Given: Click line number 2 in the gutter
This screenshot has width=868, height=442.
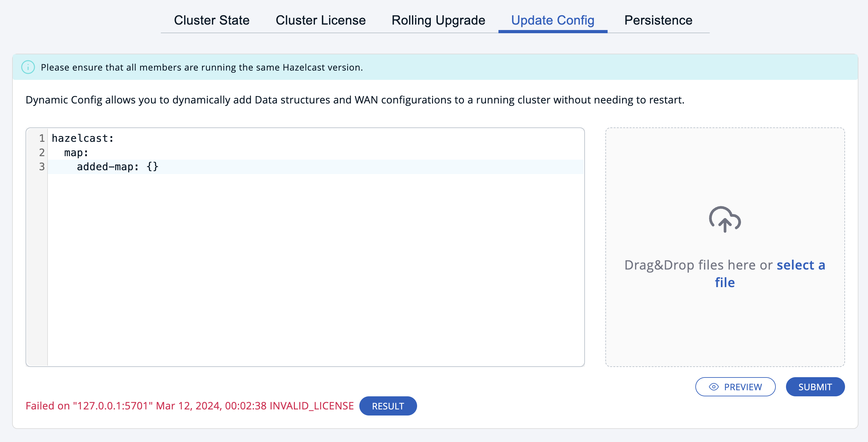Looking at the screenshot, I should point(42,153).
